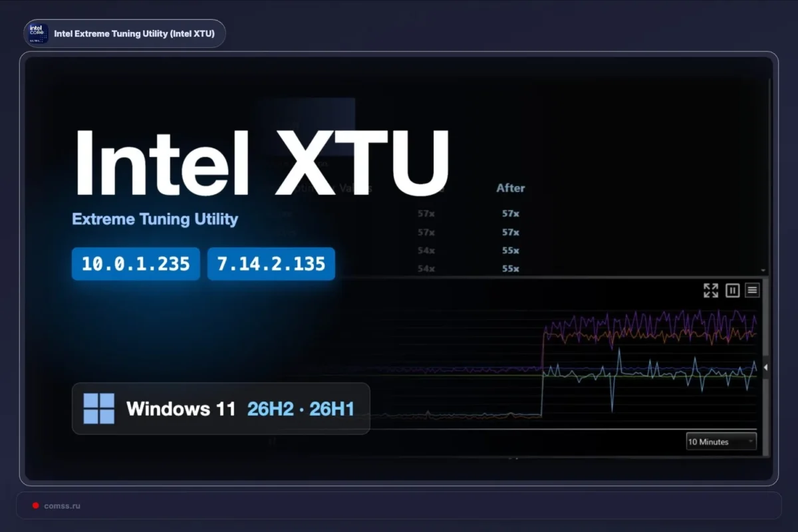Screen dimensions: 798x532
Task: Select the version 10.0.1.235 badge
Action: [x=136, y=264]
